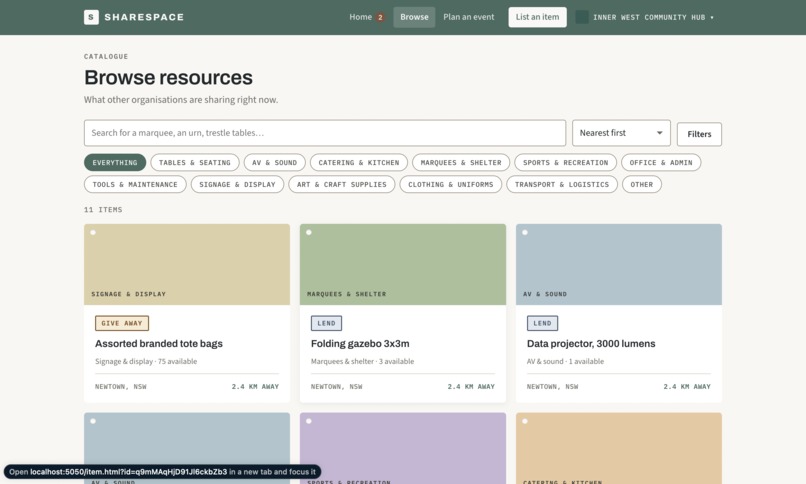Focus the resource search field
This screenshot has width=806, height=484.
click(x=325, y=133)
